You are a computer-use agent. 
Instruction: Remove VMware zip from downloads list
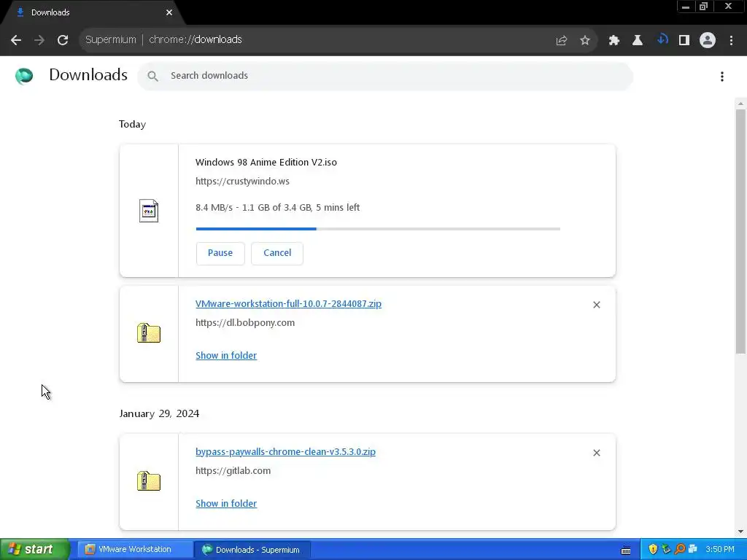tap(597, 305)
